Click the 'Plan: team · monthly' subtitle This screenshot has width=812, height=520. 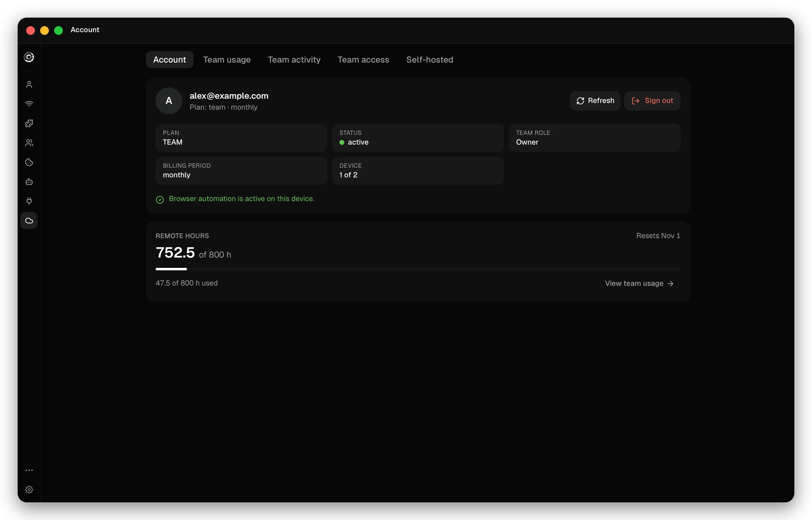[223, 108]
